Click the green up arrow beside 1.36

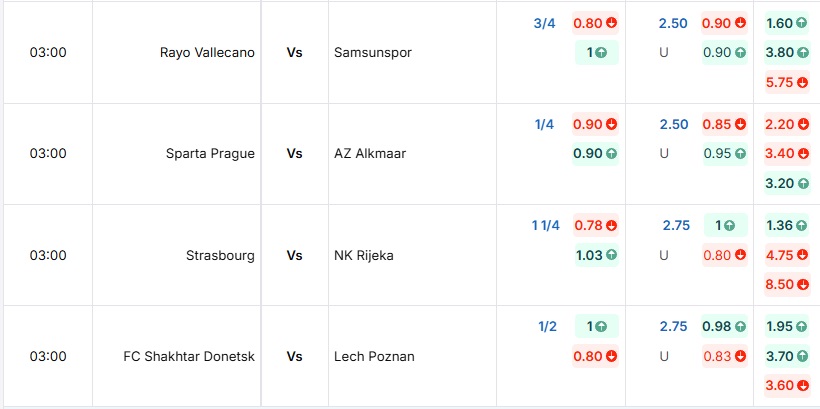click(x=802, y=225)
